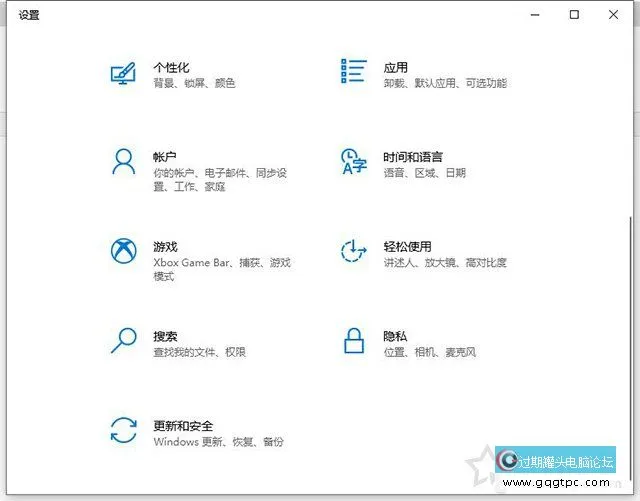The height and width of the screenshot is (501, 640).
Task: Open the 个性化 personalization monitor icon
Action: click(123, 73)
